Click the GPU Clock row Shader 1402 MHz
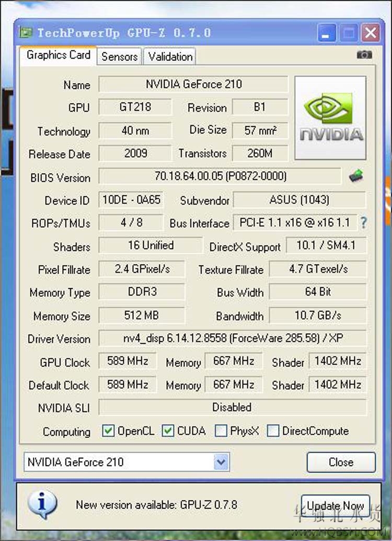This screenshot has height=541, width=392. pyautogui.click(x=338, y=361)
